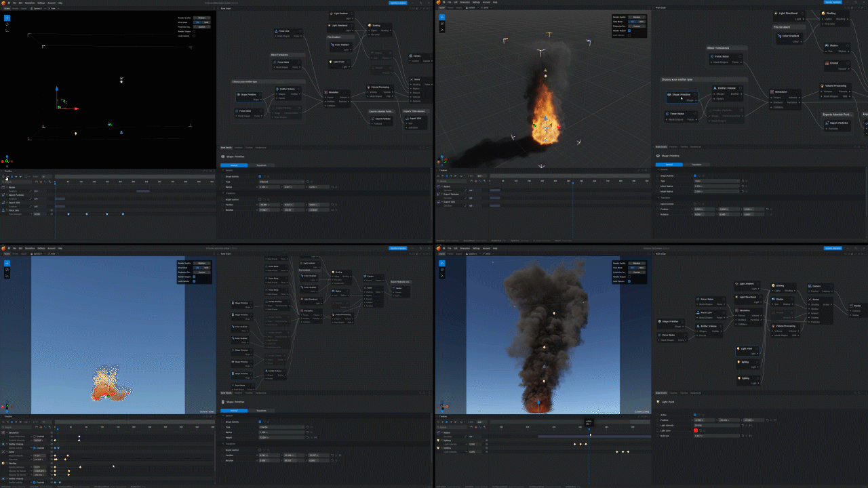Image resolution: width=868 pixels, height=488 pixels.
Task: Select the rotate tool in the black-viewport window
Action: tap(7, 24)
